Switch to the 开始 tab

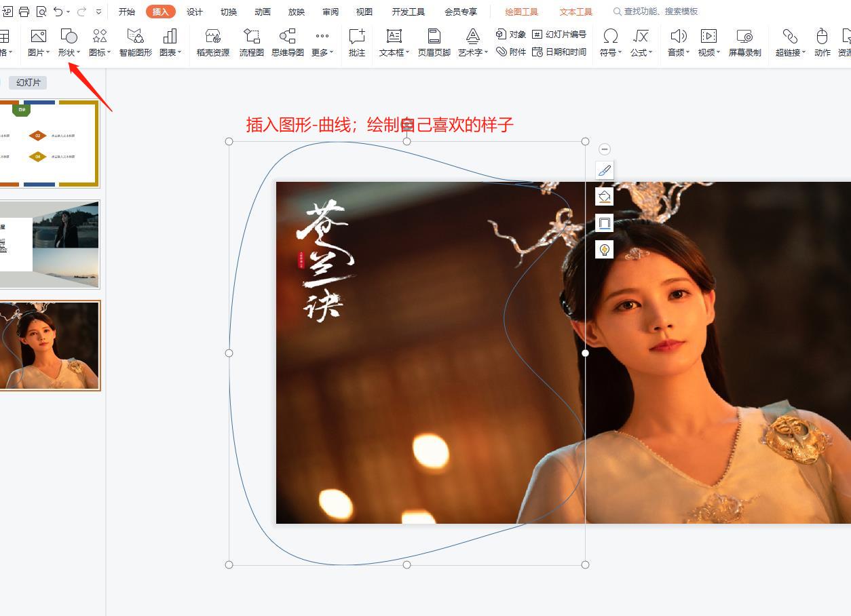point(127,12)
